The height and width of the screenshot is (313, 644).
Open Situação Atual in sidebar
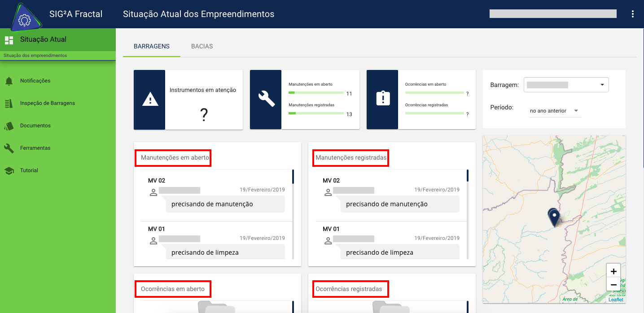coord(58,39)
